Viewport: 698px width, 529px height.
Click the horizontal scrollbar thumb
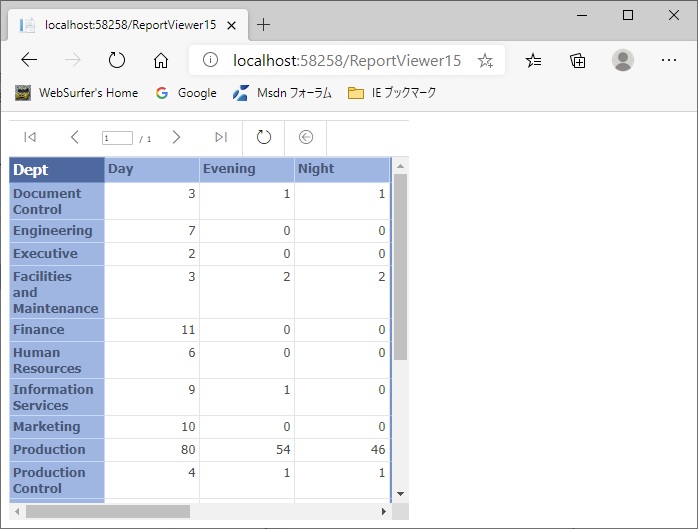click(x=108, y=512)
